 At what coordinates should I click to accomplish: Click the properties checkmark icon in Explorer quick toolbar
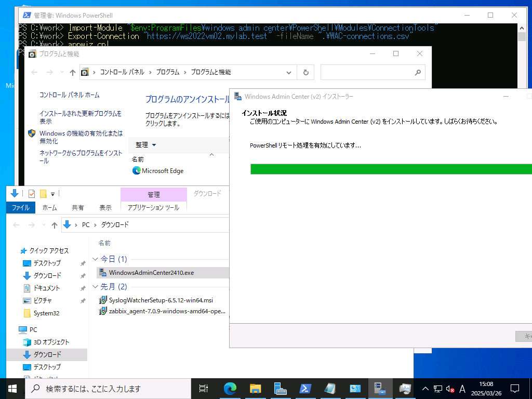pos(32,194)
